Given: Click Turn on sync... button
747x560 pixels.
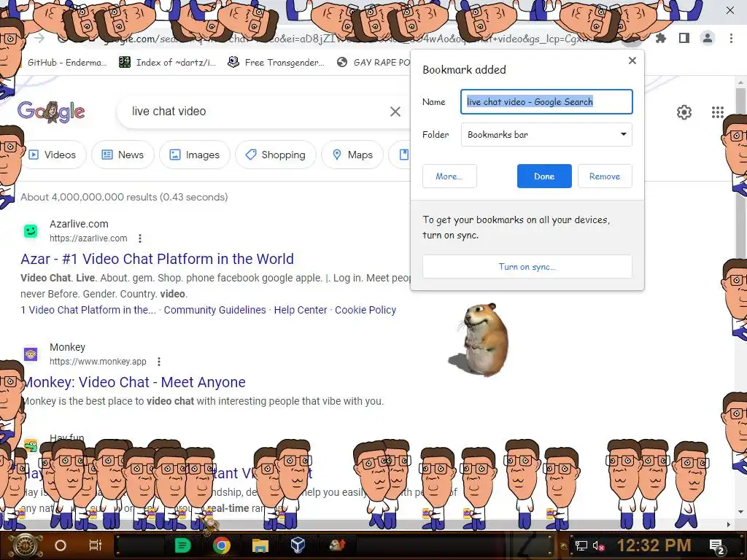Looking at the screenshot, I should coord(527,267).
